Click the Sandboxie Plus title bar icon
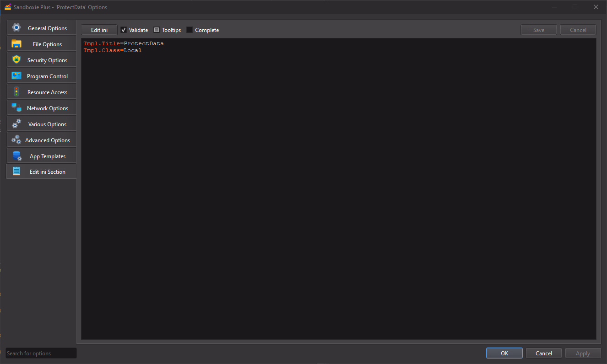This screenshot has width=607, height=364. 8,7
